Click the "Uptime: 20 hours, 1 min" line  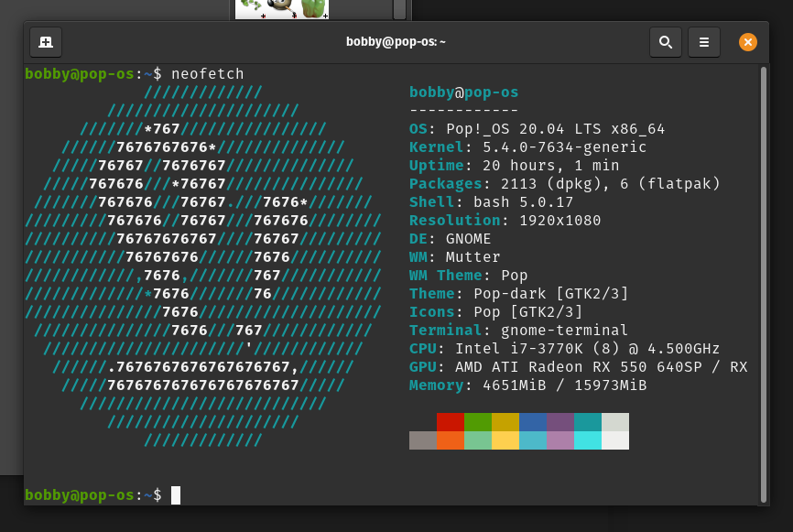click(514, 166)
